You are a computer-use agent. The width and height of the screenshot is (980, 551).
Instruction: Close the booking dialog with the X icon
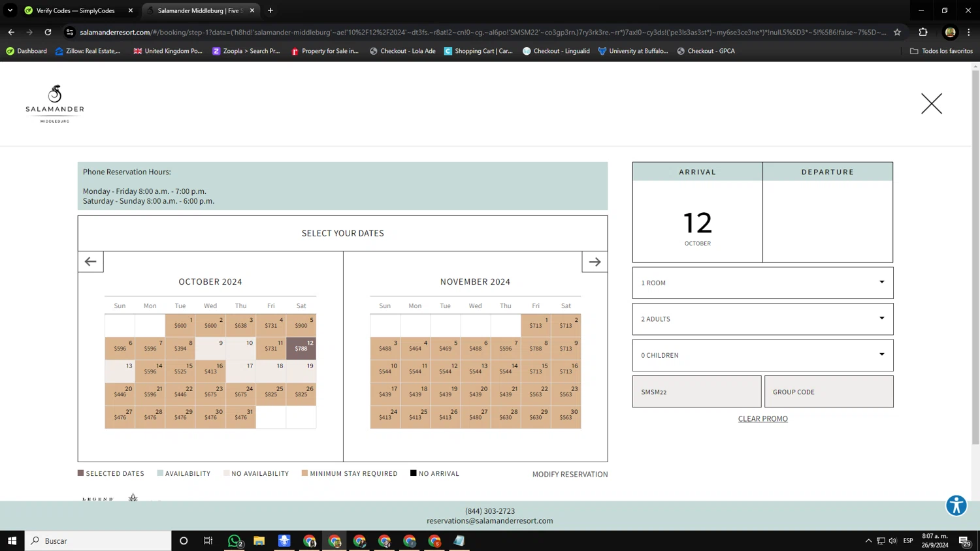pos(932,104)
